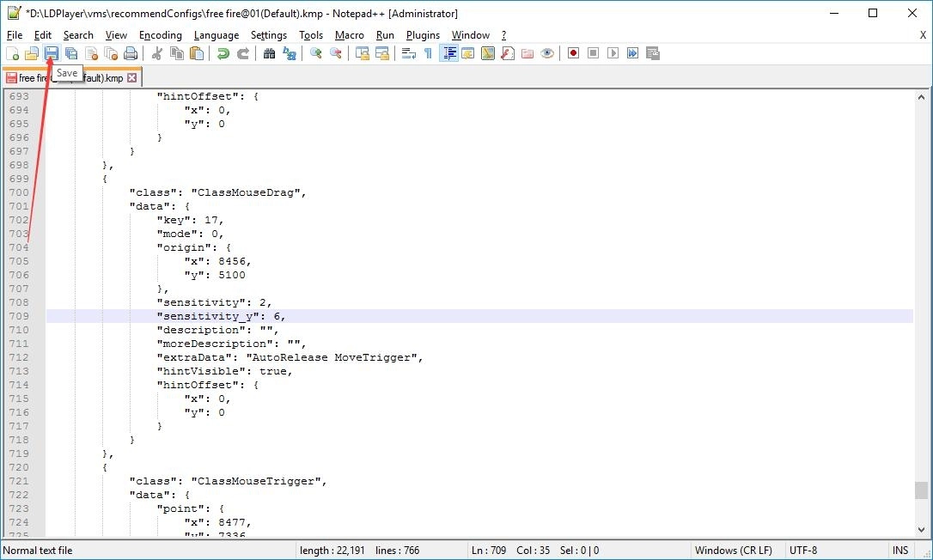Toggle Show All Characters pilcrow button
This screenshot has width=933, height=560.
(428, 53)
